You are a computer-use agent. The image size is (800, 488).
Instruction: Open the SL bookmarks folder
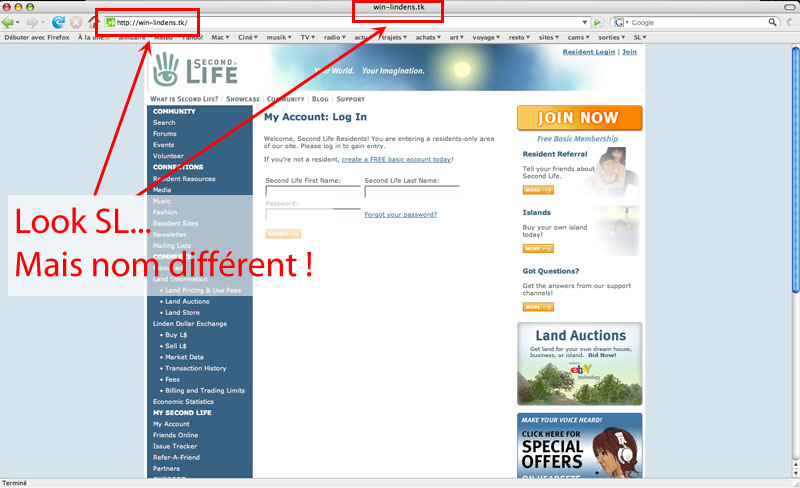(640, 37)
